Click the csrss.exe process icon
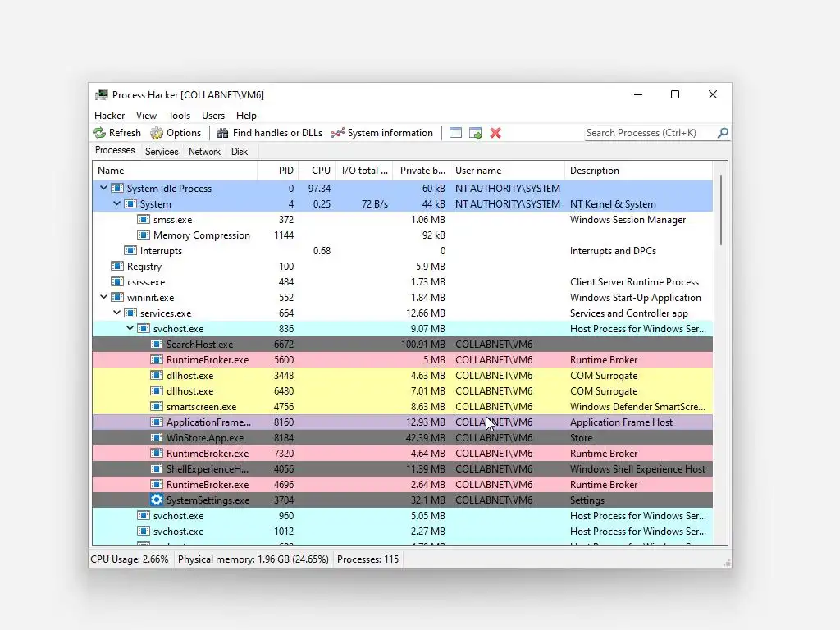Viewport: 840px width, 630px height. (x=116, y=282)
